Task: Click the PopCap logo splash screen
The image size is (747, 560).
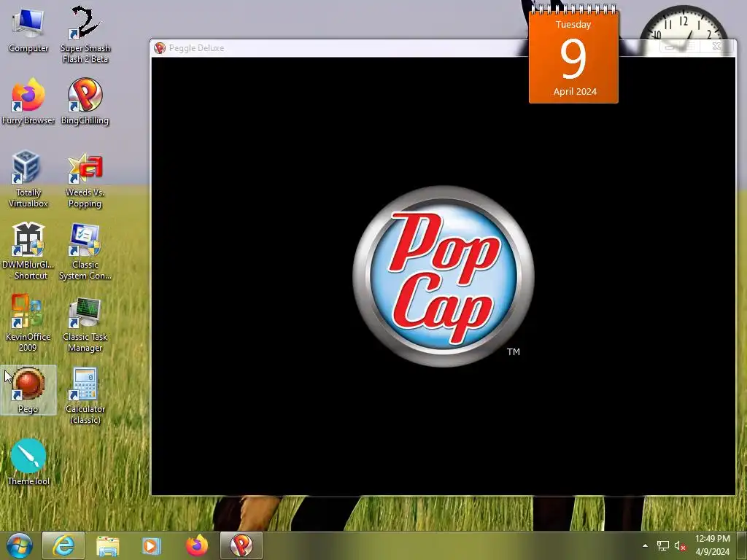Action: pyautogui.click(x=444, y=276)
